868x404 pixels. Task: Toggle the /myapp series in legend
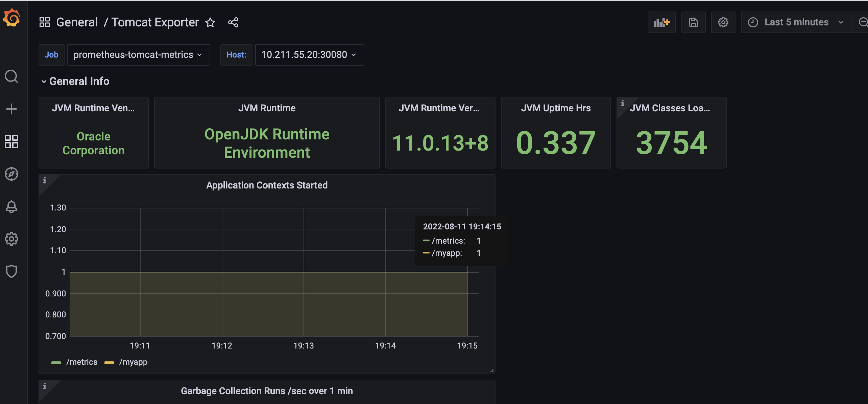133,362
